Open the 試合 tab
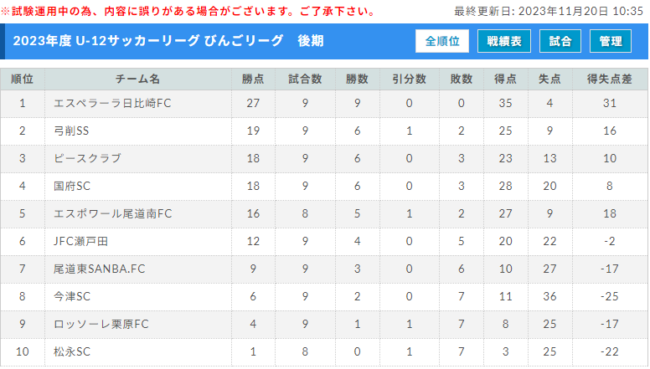Viewport: 650px width, 369px height. pyautogui.click(x=560, y=41)
